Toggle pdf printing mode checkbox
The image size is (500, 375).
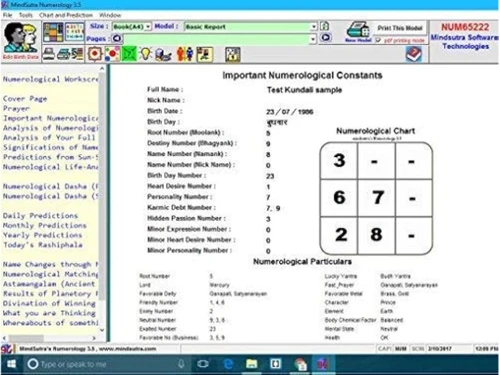pos(378,40)
